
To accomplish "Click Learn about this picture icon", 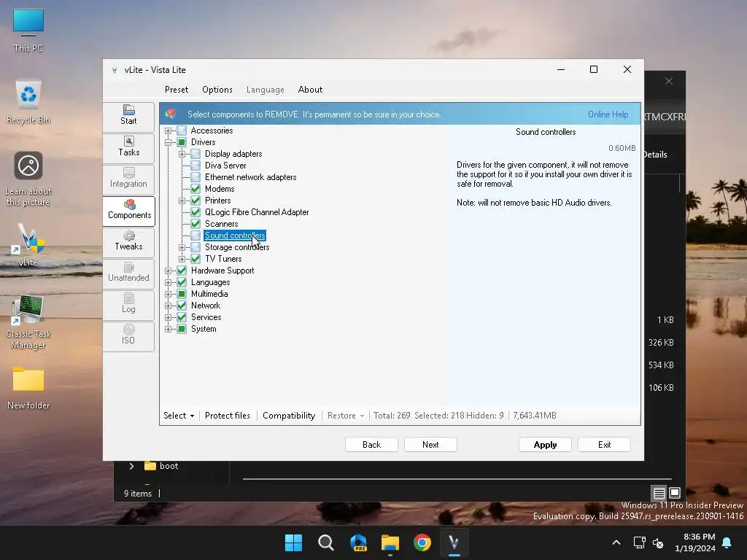I will (x=28, y=179).
